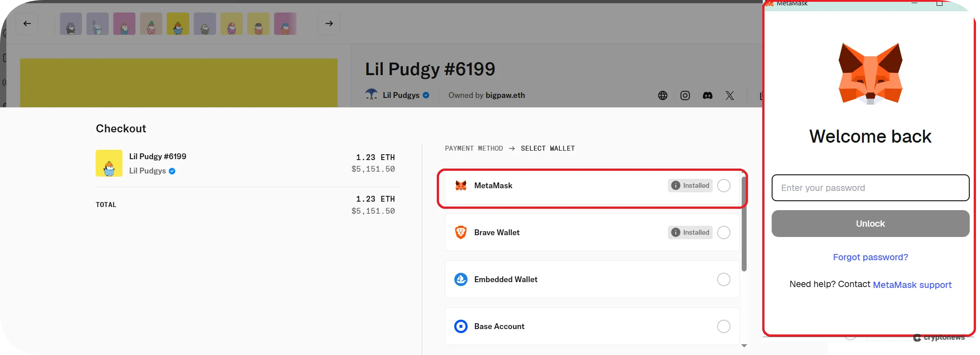This screenshot has height=355, width=980.
Task: Open the Discord icon link
Action: point(707,95)
